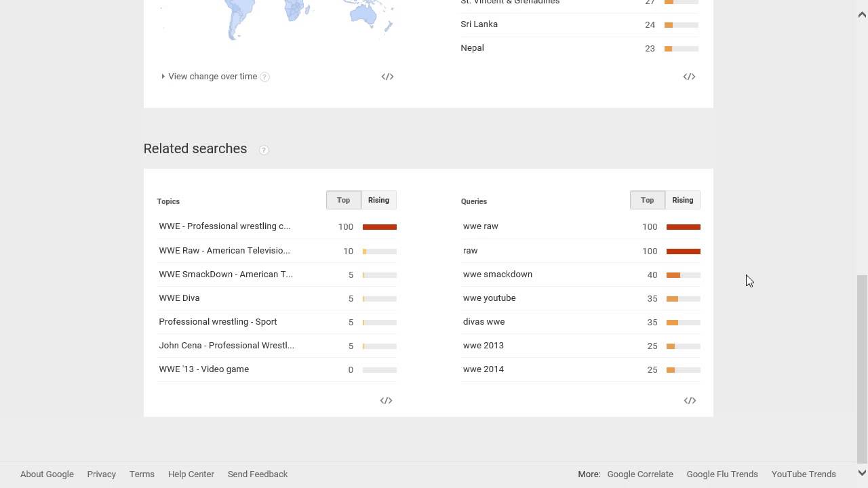Click the divas wwe query

click(484, 322)
